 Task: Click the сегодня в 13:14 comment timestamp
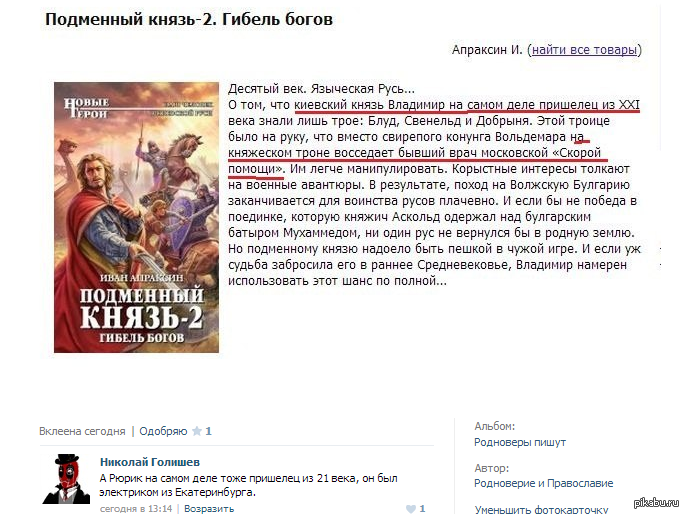point(136,509)
